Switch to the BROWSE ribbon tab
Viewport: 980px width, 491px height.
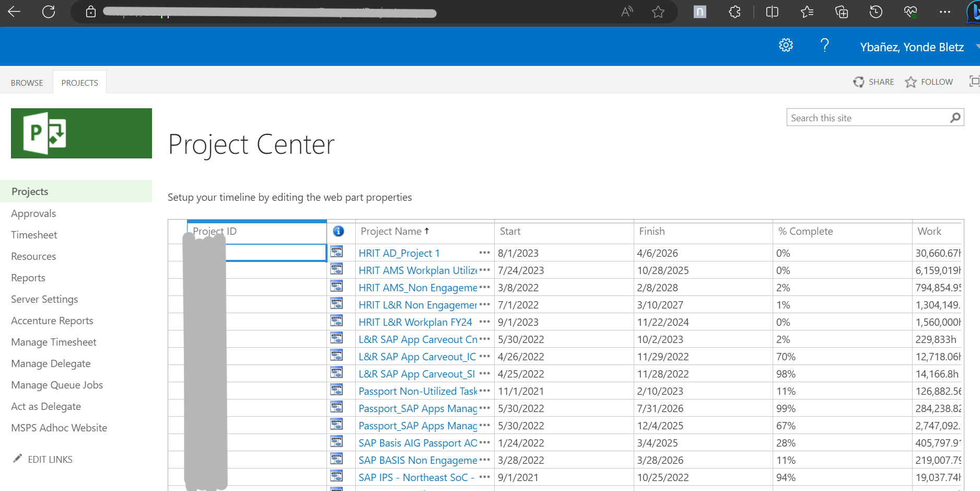coord(27,83)
